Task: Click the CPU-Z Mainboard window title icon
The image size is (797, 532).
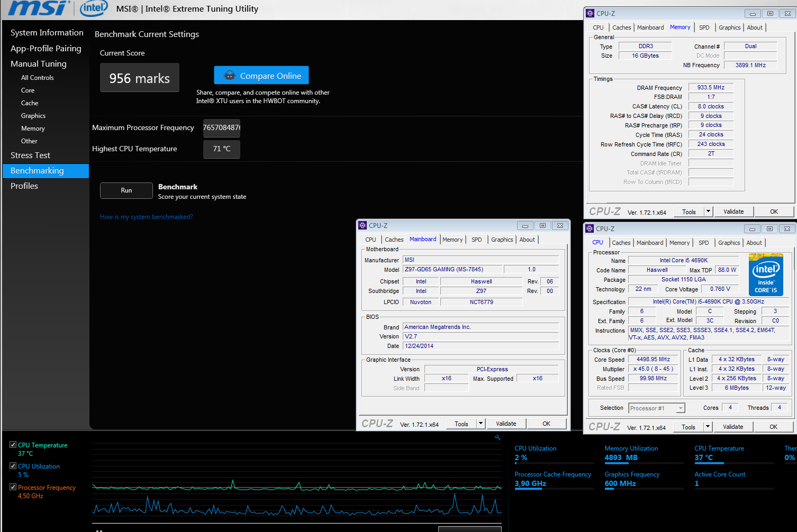Action: point(363,225)
